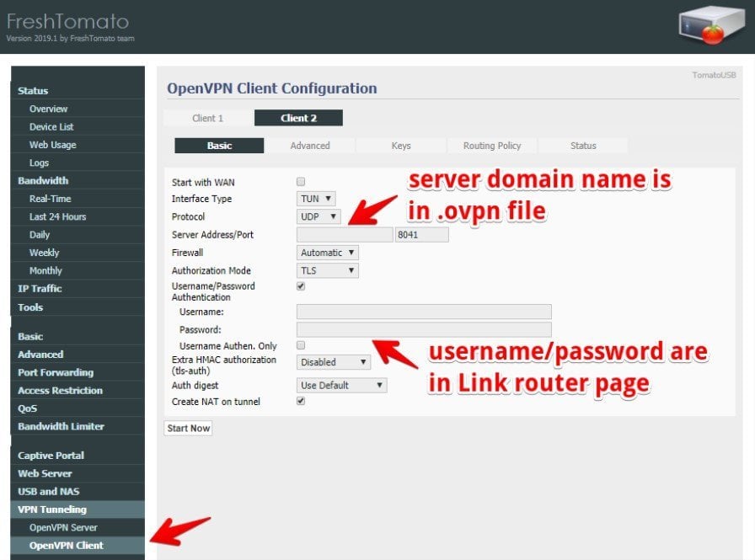Viewport: 755px width, 560px height.
Task: Open the Auth digest dropdown
Action: pyautogui.click(x=342, y=385)
